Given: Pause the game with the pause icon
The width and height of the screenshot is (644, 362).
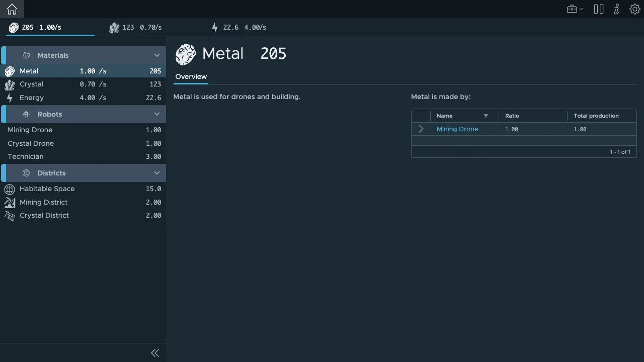Looking at the screenshot, I should tap(598, 9).
